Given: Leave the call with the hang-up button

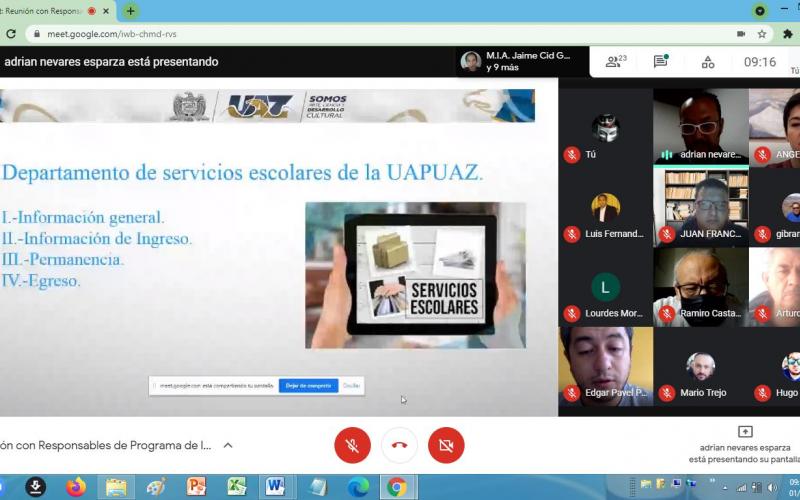Looking at the screenshot, I should [399, 445].
